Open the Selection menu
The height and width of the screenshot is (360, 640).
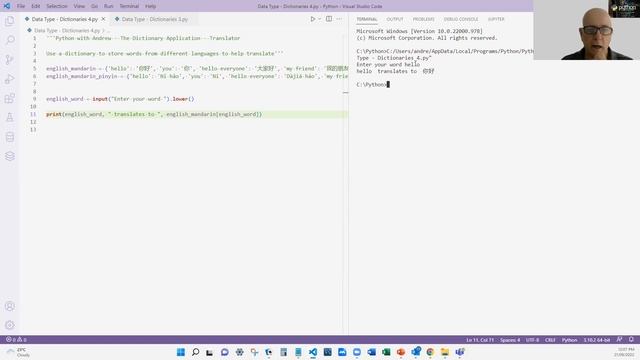(x=57, y=6)
